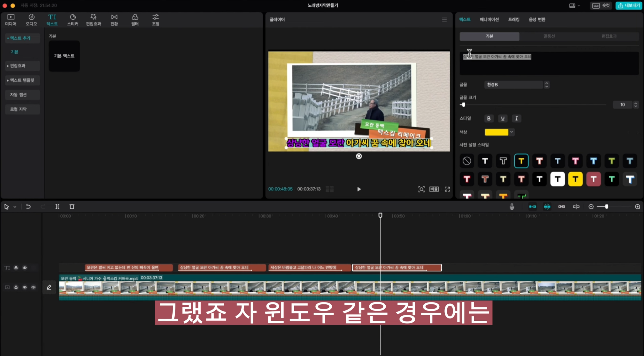Click the 내보내기 export button
The width and height of the screenshot is (644, 356).
pyautogui.click(x=629, y=6)
